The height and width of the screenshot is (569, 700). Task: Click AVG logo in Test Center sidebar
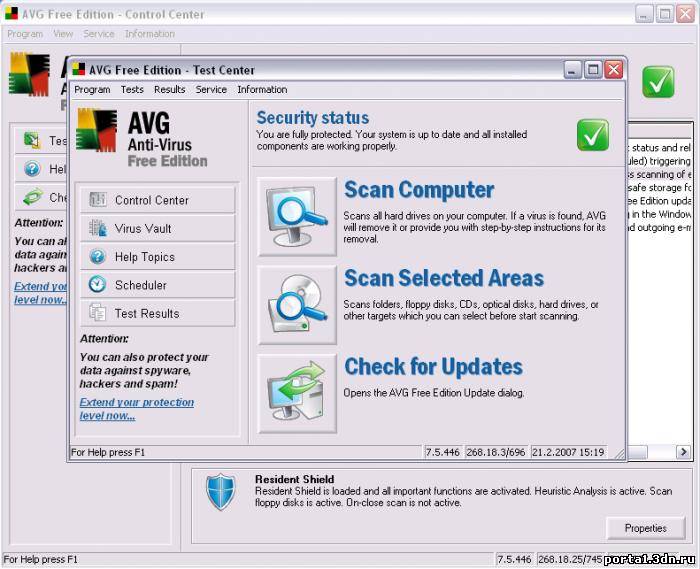pos(96,130)
